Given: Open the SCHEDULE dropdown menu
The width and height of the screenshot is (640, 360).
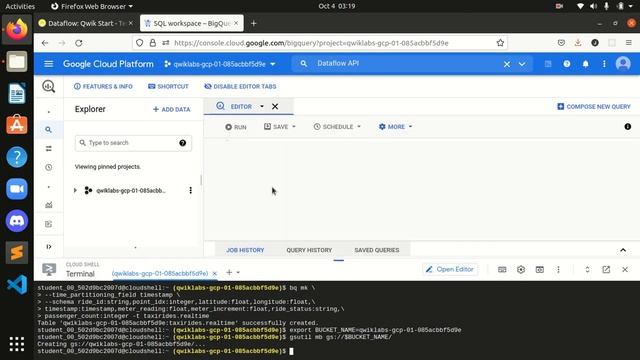Looking at the screenshot, I should coord(337,127).
